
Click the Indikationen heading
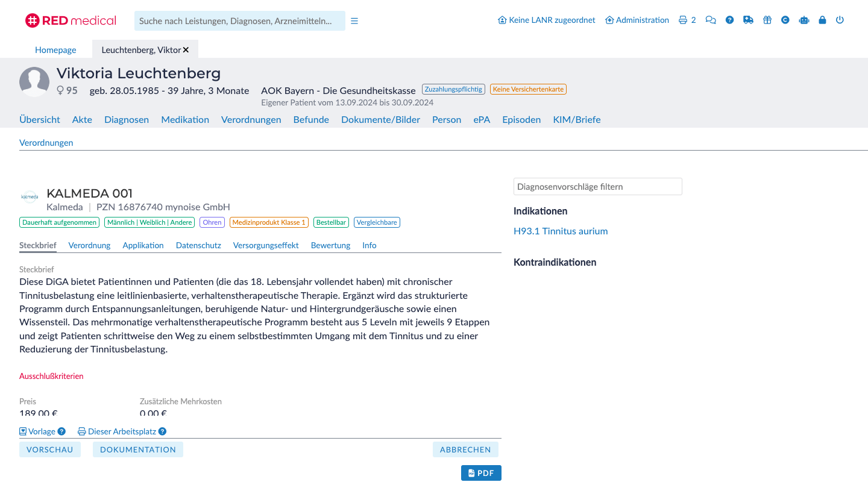540,211
